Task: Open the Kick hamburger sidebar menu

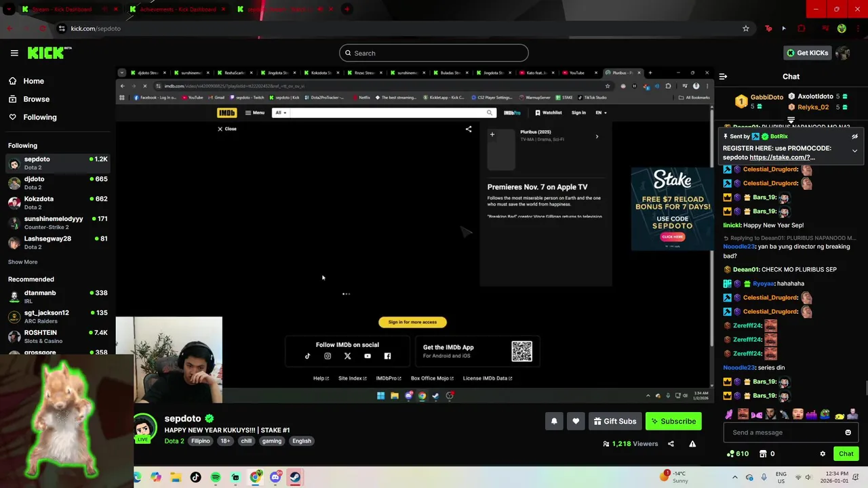Action: pyautogui.click(x=14, y=53)
